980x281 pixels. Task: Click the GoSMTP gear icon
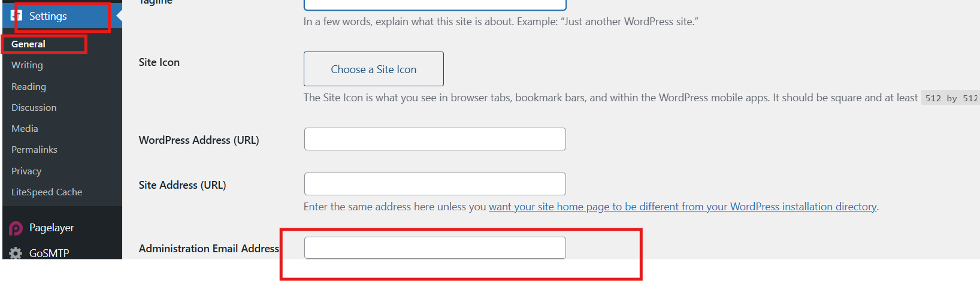16,253
